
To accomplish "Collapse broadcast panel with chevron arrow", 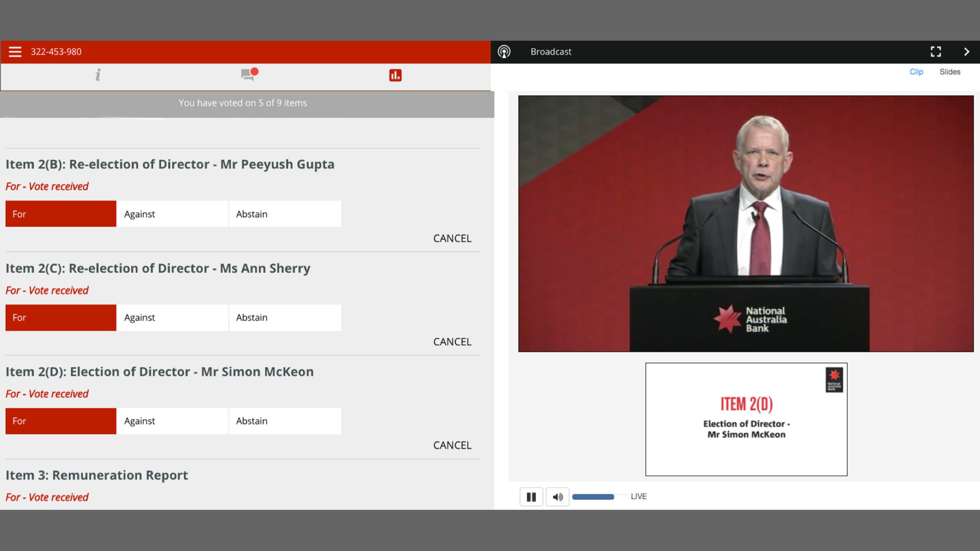I will coord(967,52).
